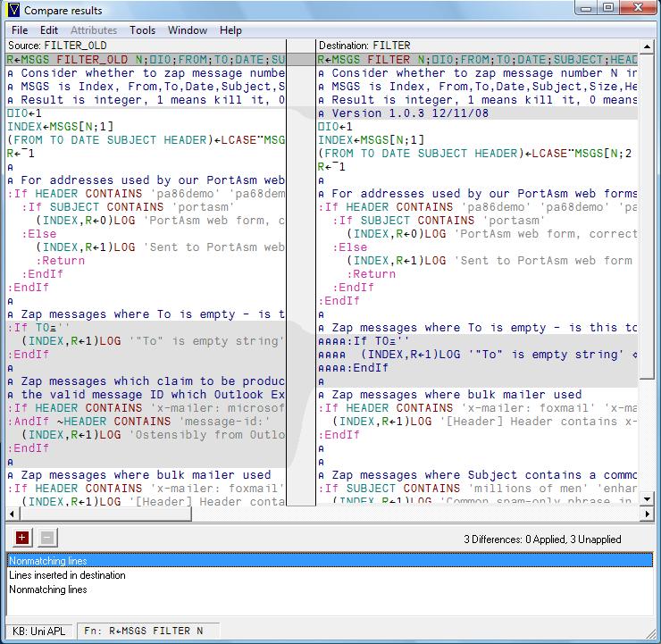Click left arrow of source pane scrollbar
Image resolution: width=661 pixels, height=644 pixels.
point(13,514)
